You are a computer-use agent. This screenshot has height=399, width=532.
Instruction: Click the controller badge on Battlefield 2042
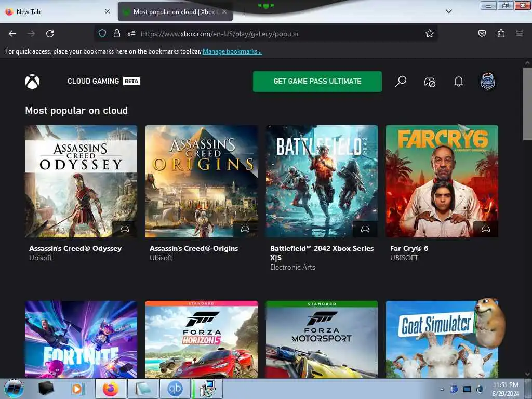pyautogui.click(x=365, y=229)
